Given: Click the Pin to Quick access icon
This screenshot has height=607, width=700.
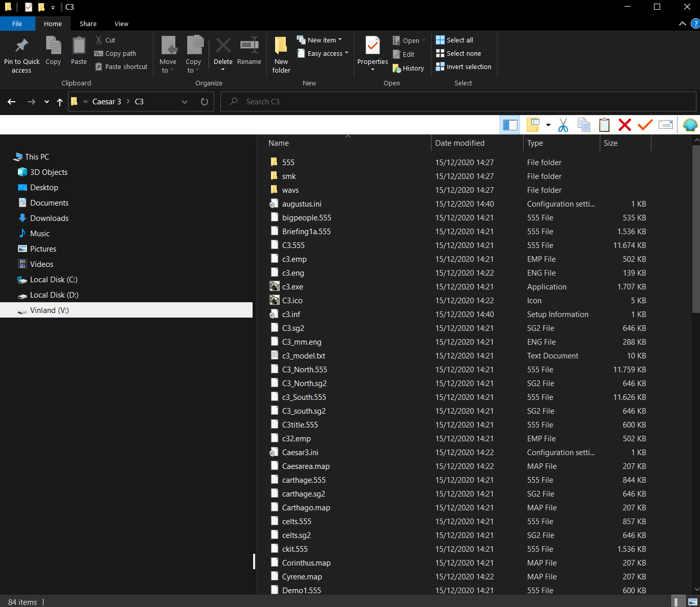Looking at the screenshot, I should coord(21,45).
